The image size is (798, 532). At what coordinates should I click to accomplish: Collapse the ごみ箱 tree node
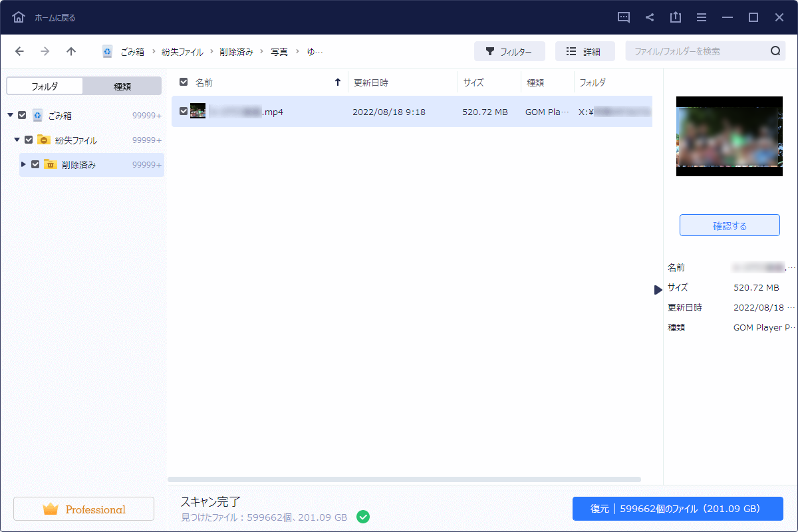coord(10,115)
